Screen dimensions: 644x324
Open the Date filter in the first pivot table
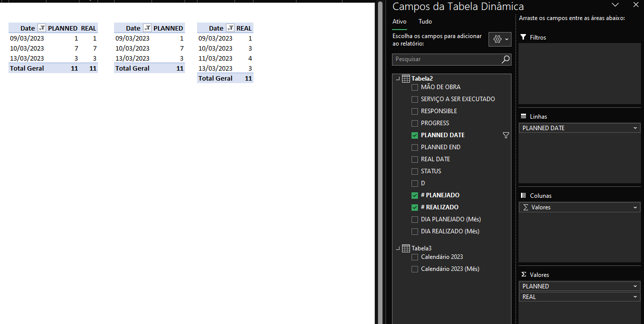coord(42,28)
